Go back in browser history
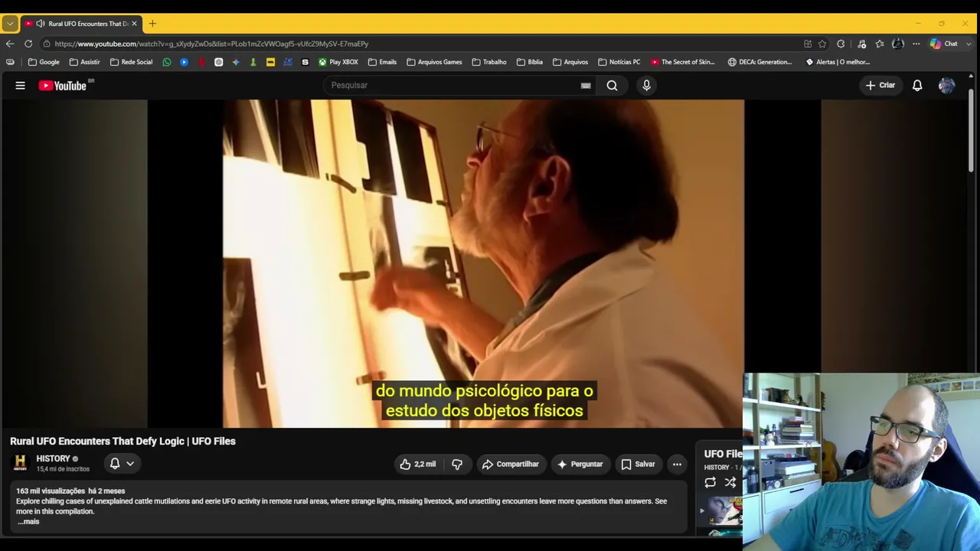Image resolution: width=980 pixels, height=551 pixels. pyautogui.click(x=10, y=44)
